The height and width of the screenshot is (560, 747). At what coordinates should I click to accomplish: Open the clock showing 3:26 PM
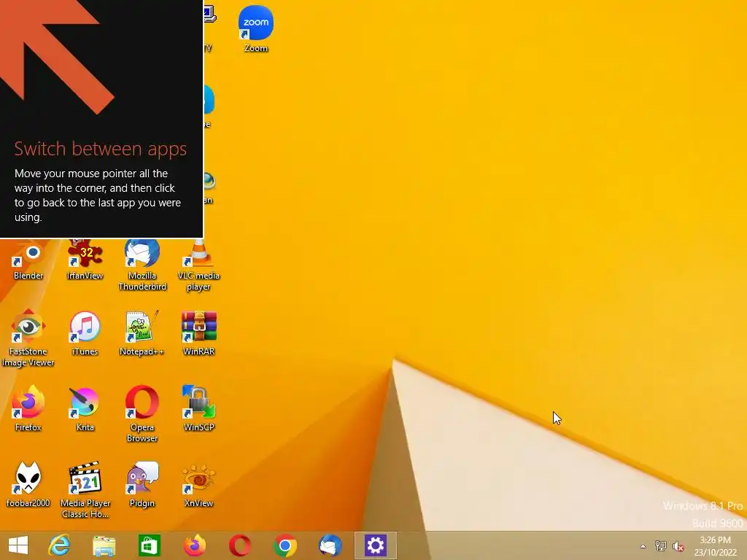click(x=715, y=546)
